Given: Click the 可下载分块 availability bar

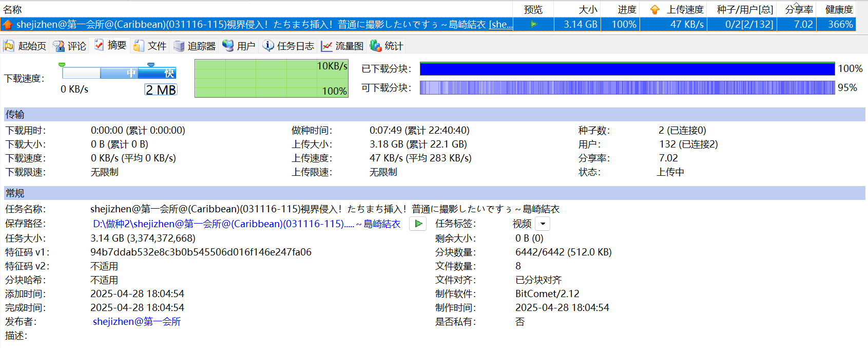Looking at the screenshot, I should click(627, 88).
